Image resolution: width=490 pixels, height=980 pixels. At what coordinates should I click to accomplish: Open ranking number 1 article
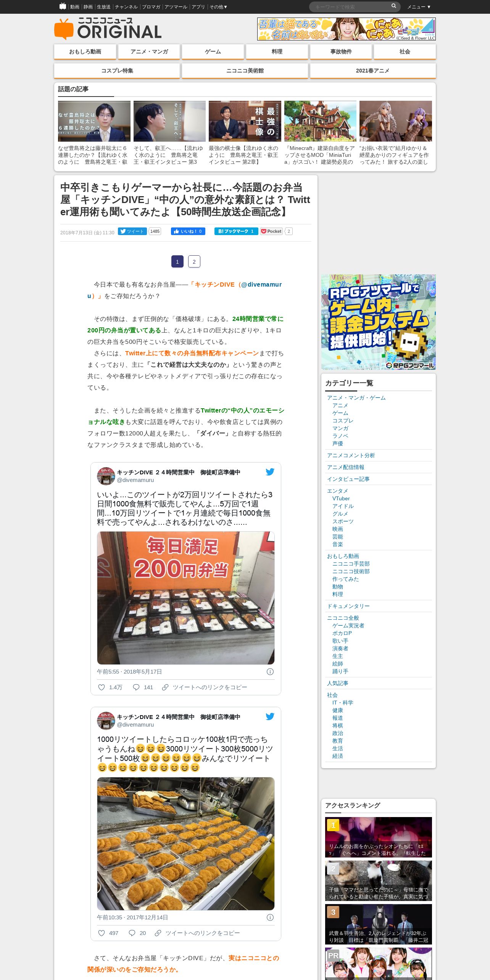click(378, 837)
